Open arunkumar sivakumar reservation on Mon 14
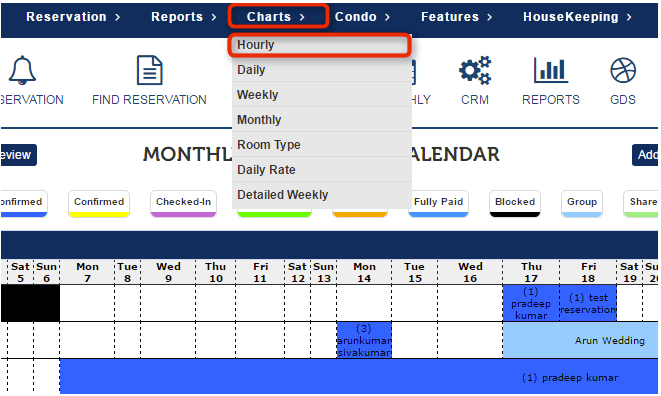 point(364,340)
